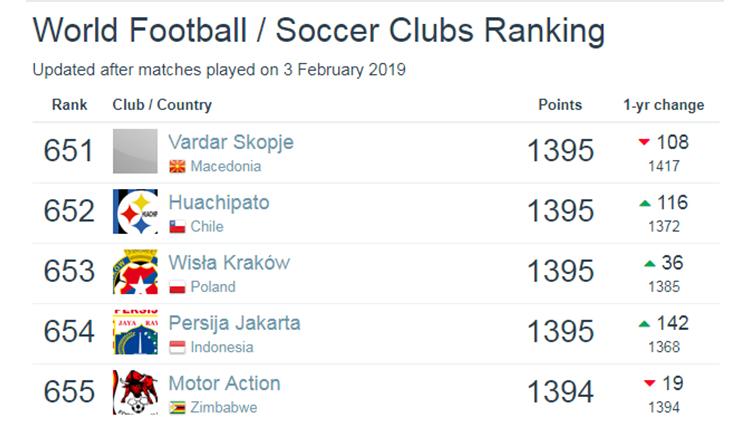Click the Motor Action club crest
Viewport: 750px width, 423px height.
[x=135, y=392]
